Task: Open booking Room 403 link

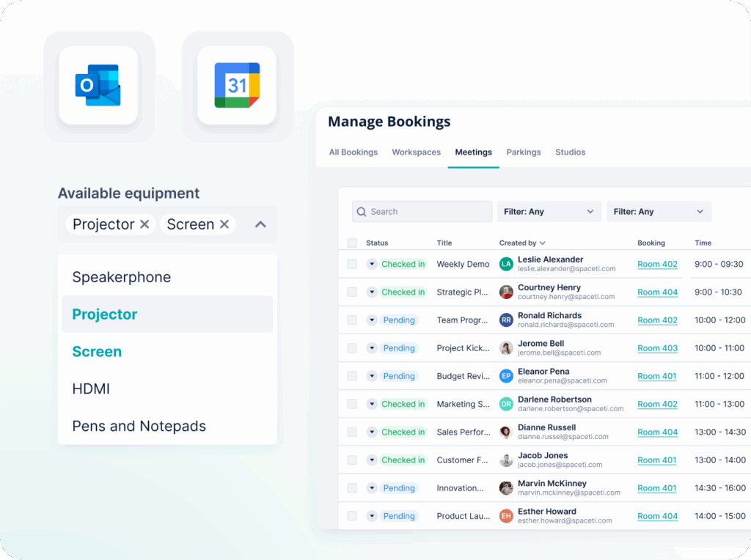Action: (x=657, y=348)
